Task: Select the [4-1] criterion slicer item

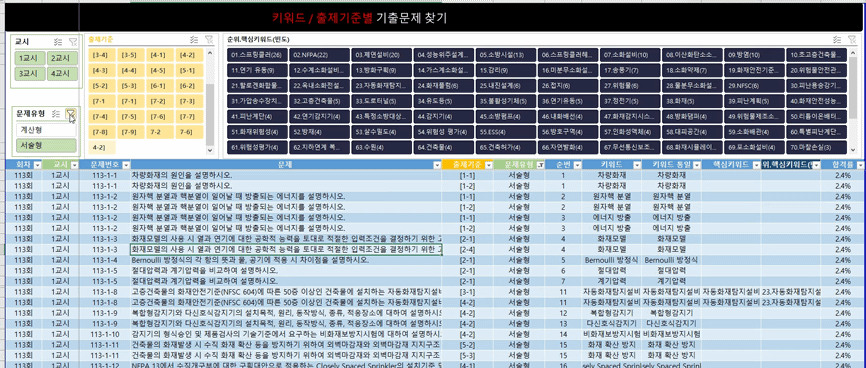Action: [159, 55]
